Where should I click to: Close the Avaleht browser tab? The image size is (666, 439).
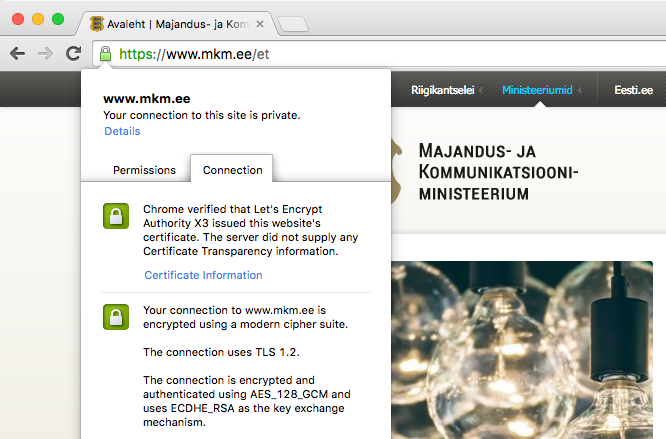point(260,24)
